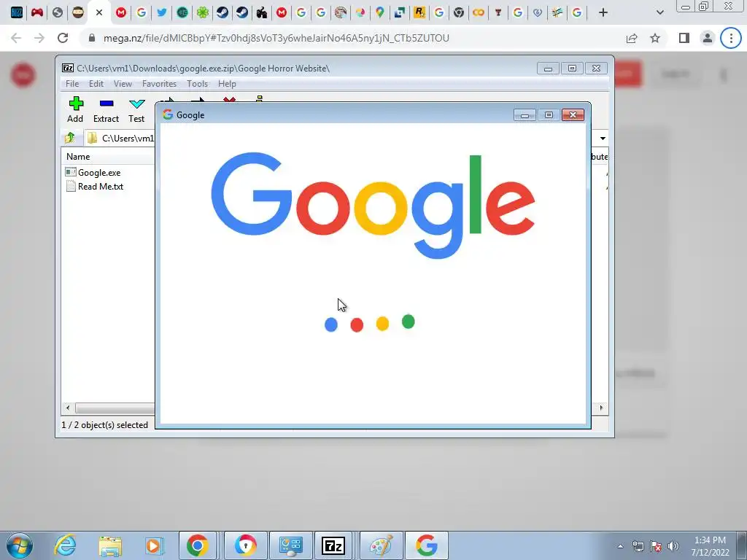
Task: Minimize the Google app window
Action: click(x=525, y=115)
